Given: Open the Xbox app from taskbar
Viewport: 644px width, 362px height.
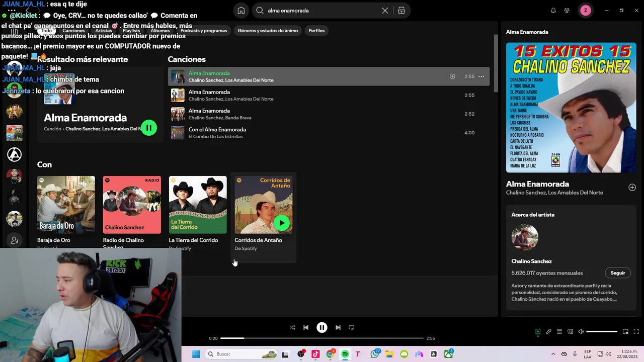Looking at the screenshot, I should (x=448, y=354).
